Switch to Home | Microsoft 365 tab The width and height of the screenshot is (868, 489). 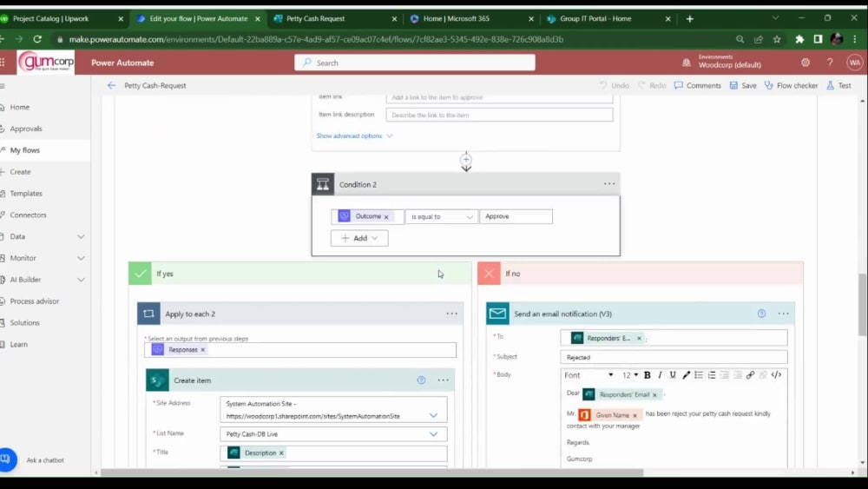tap(471, 18)
